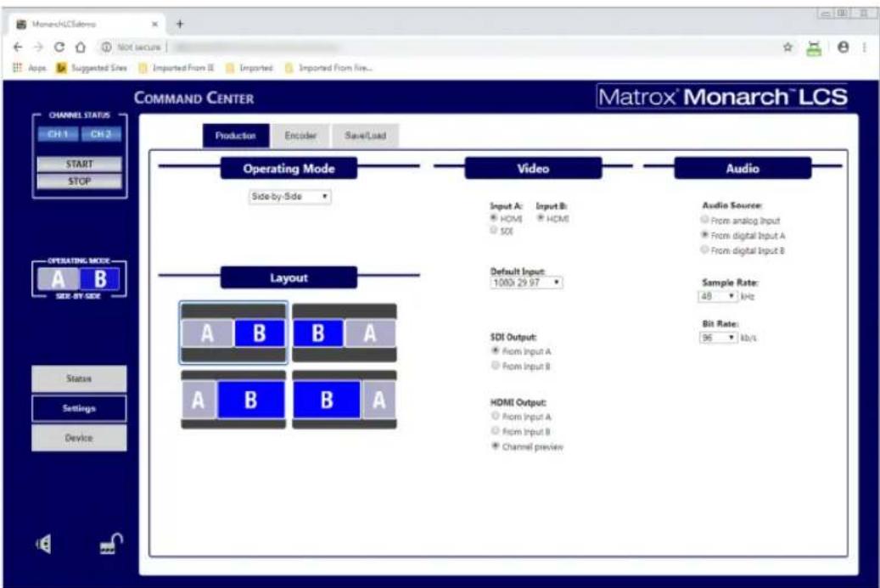Choose audio source From digital input B
The height and width of the screenshot is (588, 880).
(x=704, y=249)
